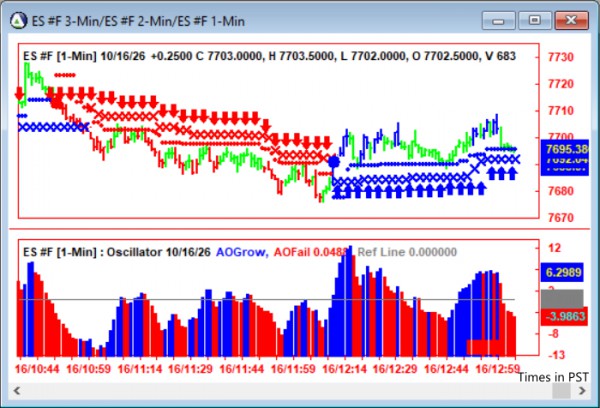Image resolution: width=600 pixels, height=408 pixels.
Task: Click the 16/10:59 time axis label
Action: tap(88, 369)
